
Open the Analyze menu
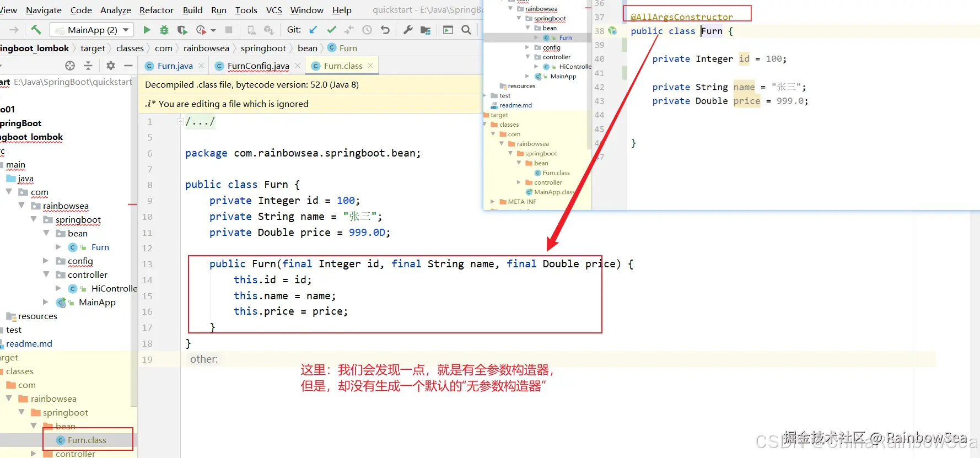(116, 10)
